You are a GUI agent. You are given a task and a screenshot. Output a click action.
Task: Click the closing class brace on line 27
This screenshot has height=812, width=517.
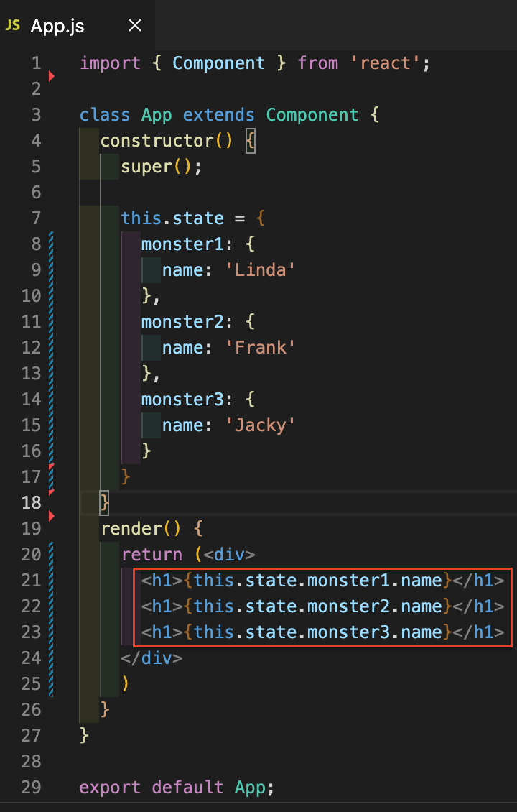coord(84,735)
